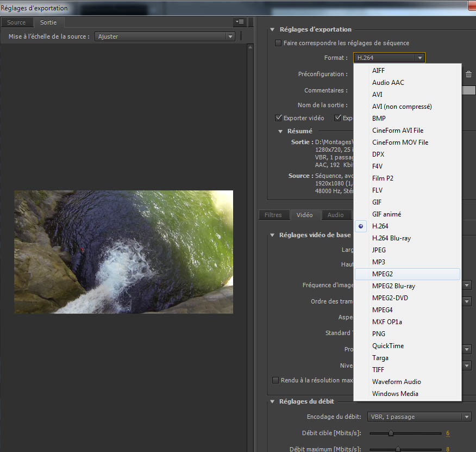Viewport: 476px width, 452px height.
Task: Select QuickTime in the format list
Action: 387,346
